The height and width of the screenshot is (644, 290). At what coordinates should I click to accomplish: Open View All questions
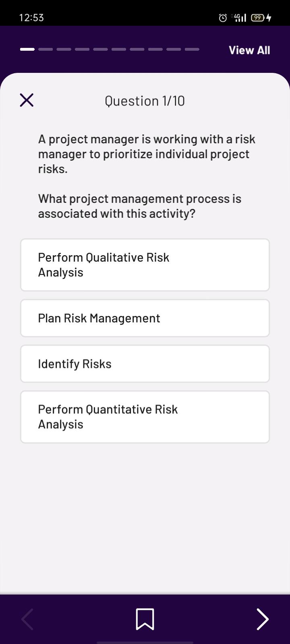pyautogui.click(x=249, y=50)
